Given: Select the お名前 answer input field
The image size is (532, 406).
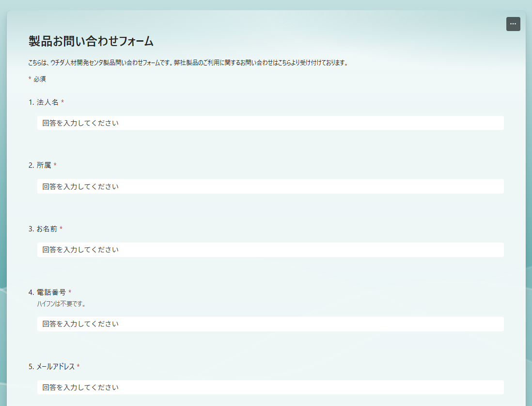Looking at the screenshot, I should tap(270, 250).
